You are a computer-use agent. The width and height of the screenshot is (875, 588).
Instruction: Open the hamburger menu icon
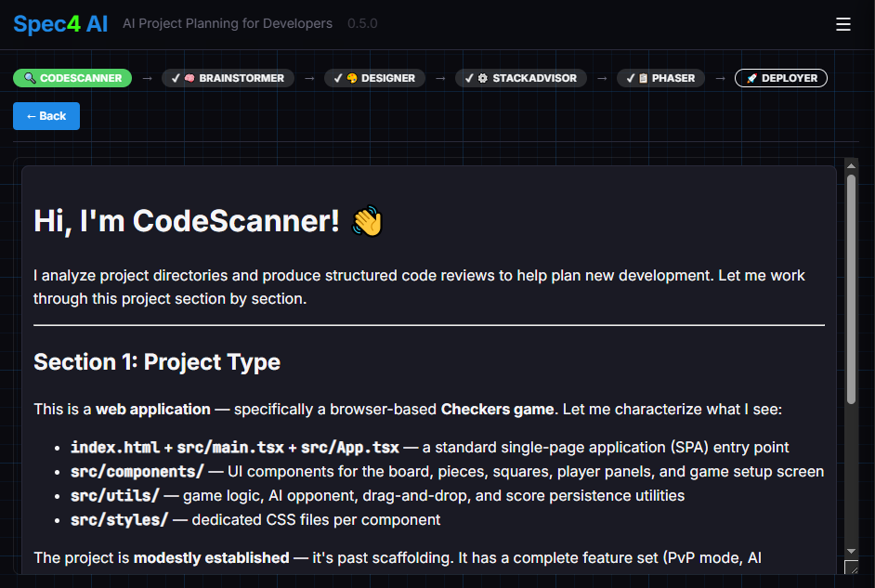(842, 24)
